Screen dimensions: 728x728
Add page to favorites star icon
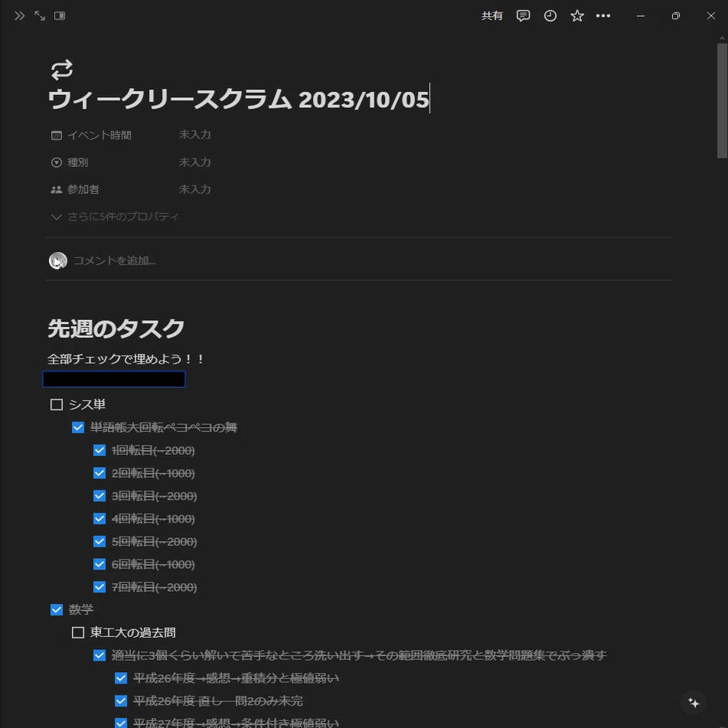pyautogui.click(x=576, y=16)
